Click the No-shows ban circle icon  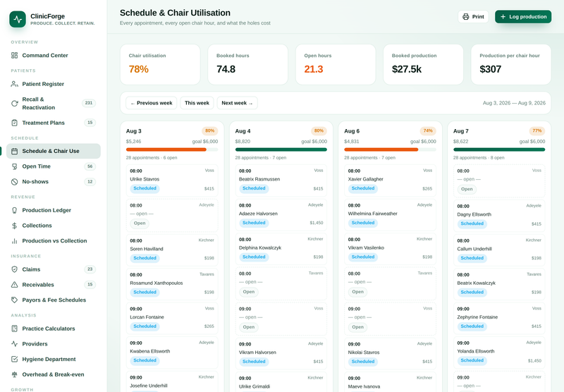[14, 182]
